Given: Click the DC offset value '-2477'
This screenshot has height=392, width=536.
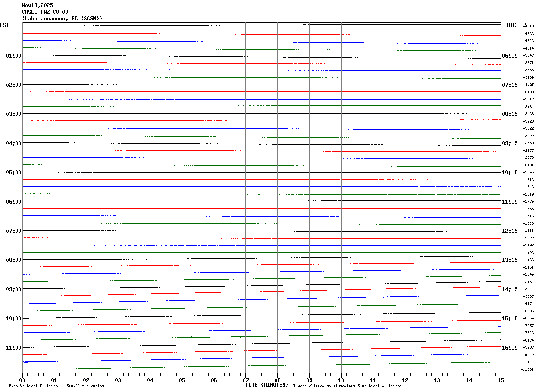Looking at the screenshot, I should tap(528, 150).
